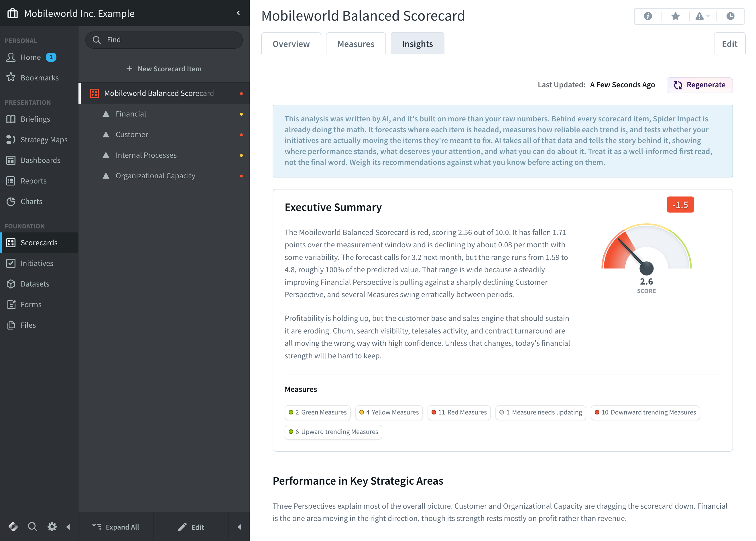Viewport: 756px width, 541px height.
Task: Click the search magnifier in the bottom bar
Action: click(x=32, y=527)
